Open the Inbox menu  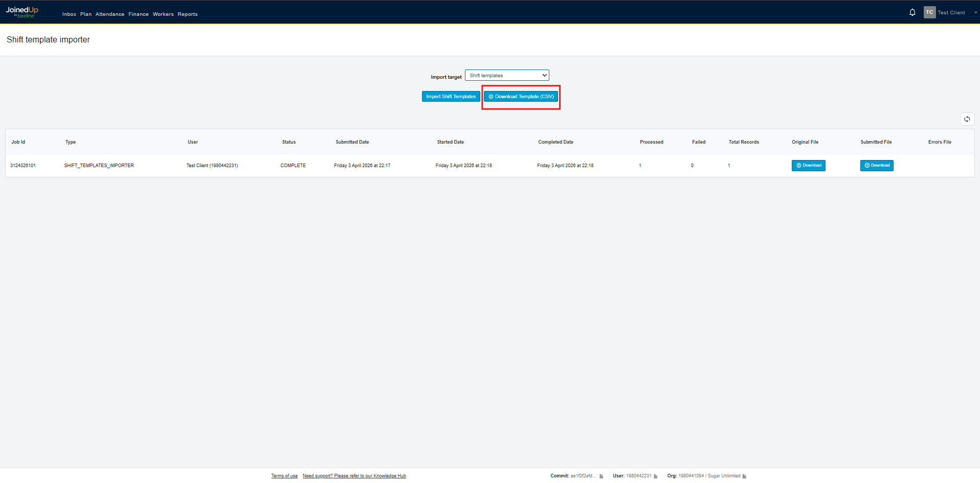[69, 14]
